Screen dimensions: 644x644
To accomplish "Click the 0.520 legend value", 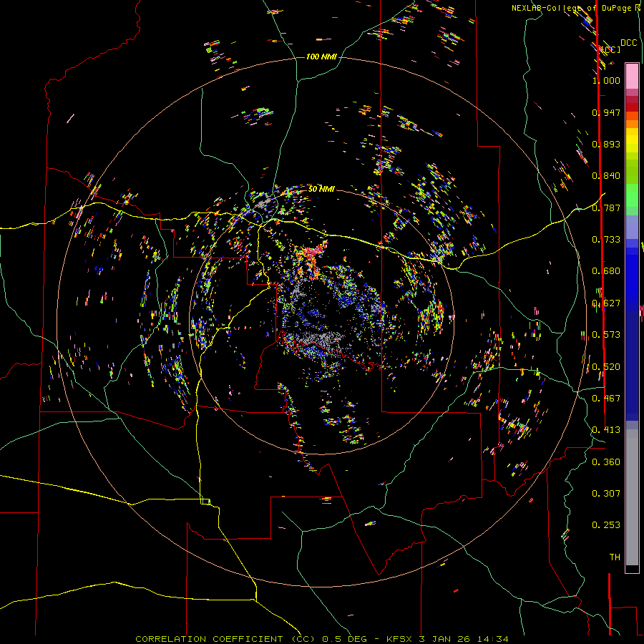I will point(606,367).
